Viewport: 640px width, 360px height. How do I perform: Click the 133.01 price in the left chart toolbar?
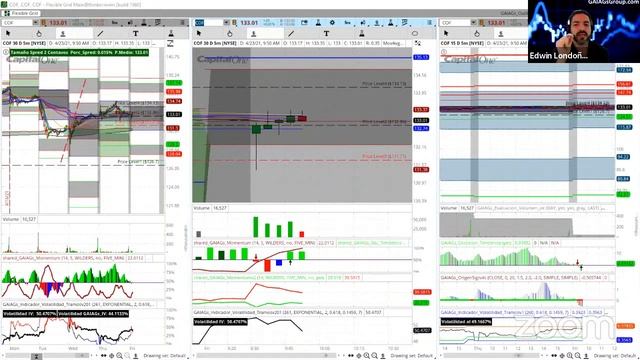pos(58,22)
